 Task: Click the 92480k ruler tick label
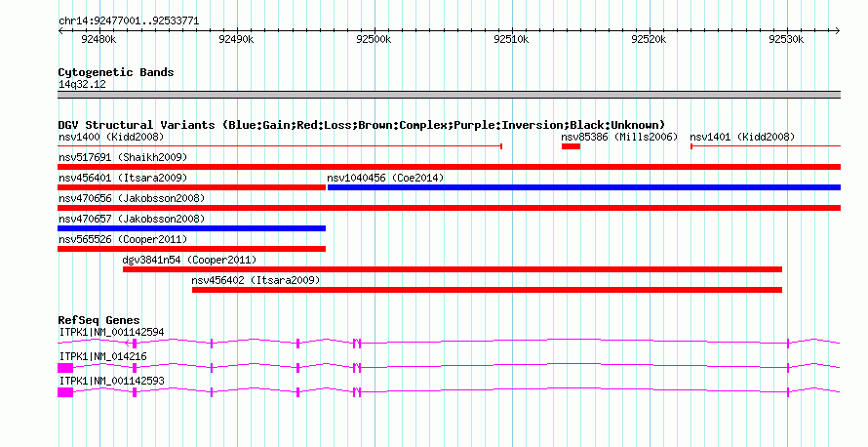[x=99, y=39]
